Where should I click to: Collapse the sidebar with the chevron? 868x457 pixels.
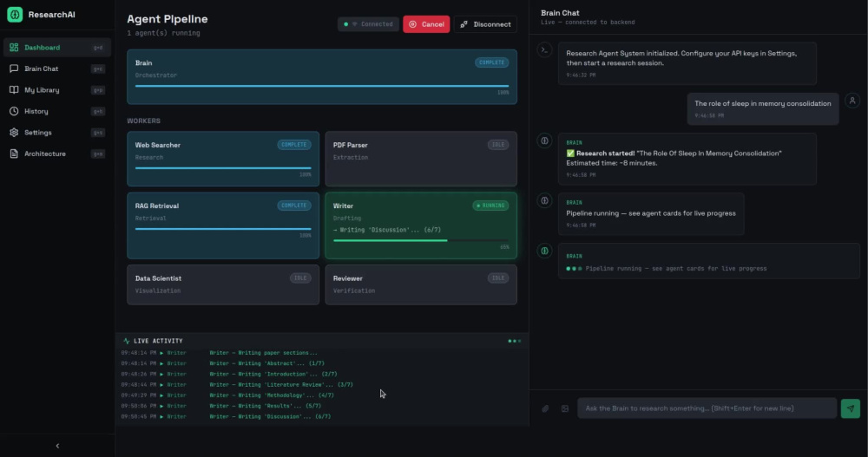57,446
